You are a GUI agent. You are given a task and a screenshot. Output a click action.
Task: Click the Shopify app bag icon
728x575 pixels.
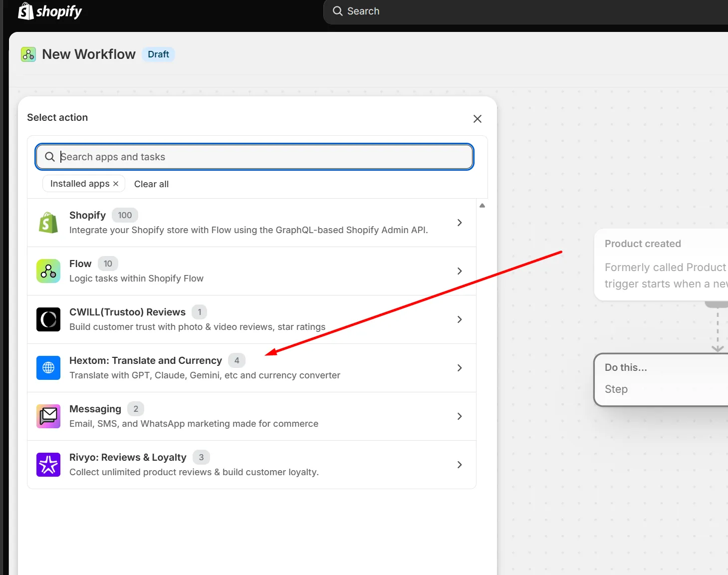tap(48, 223)
